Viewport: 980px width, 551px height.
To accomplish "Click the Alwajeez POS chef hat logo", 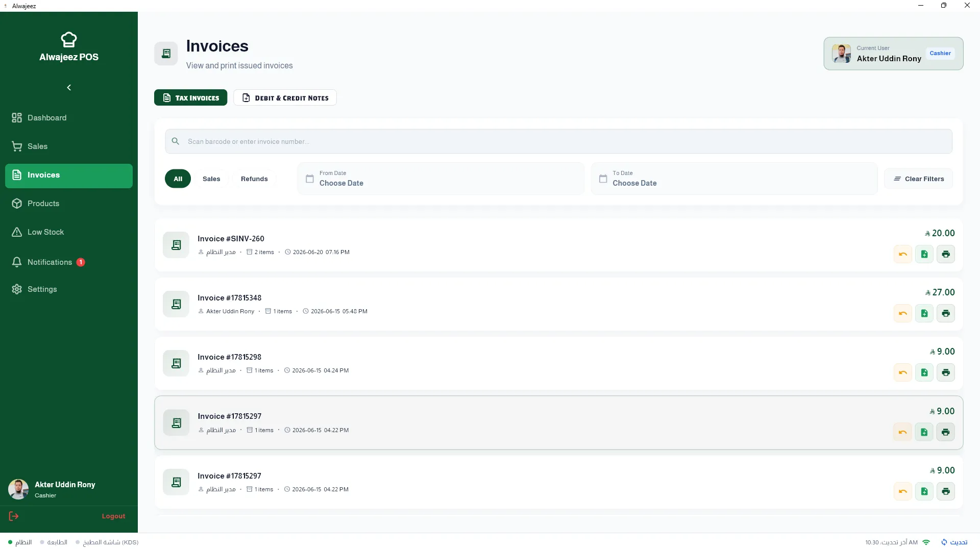I will coord(69,39).
